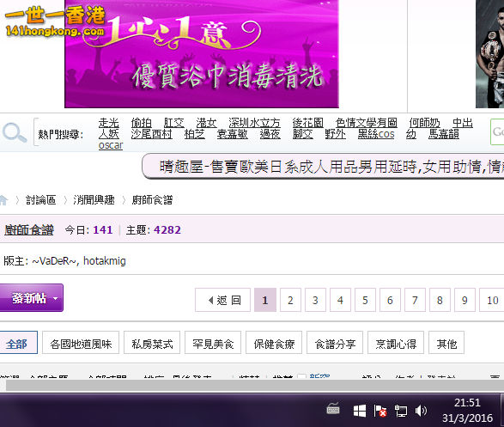Open moderator hotakmig's profile link
The width and height of the screenshot is (504, 427).
coord(105,261)
